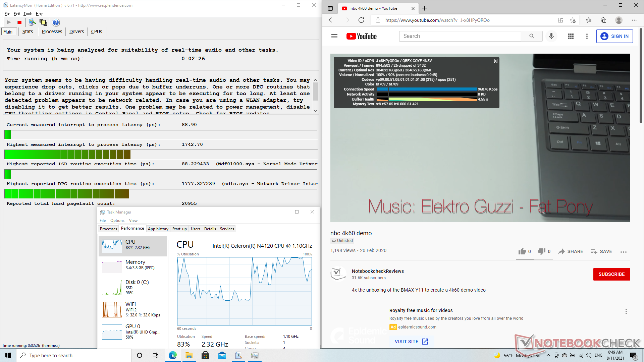Screen dimensions: 644x362
Task: Open ad options three-dot menu
Action: tap(626, 311)
